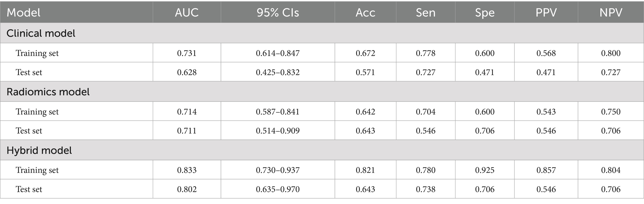Click the specificity value 0.925
The image size is (644, 204).
pos(485,170)
